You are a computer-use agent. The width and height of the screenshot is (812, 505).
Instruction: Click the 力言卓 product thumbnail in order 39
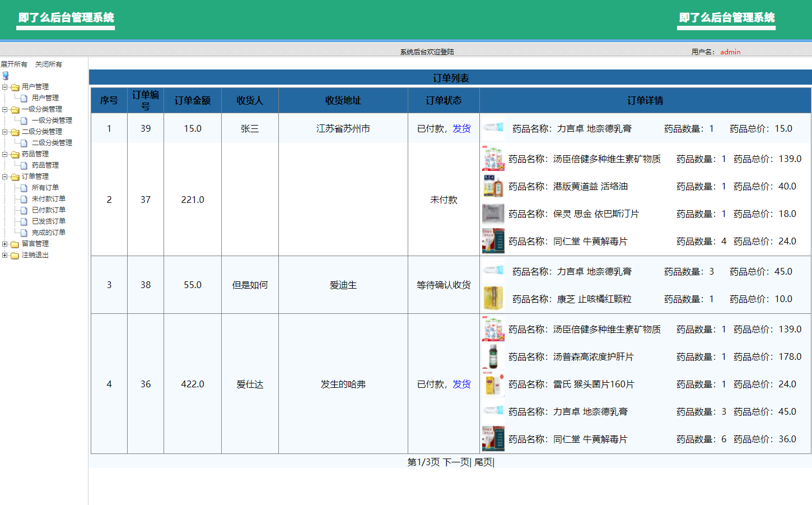click(493, 128)
